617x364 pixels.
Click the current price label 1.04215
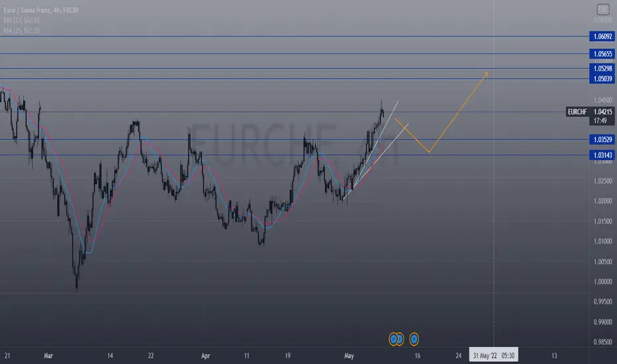[x=602, y=112]
